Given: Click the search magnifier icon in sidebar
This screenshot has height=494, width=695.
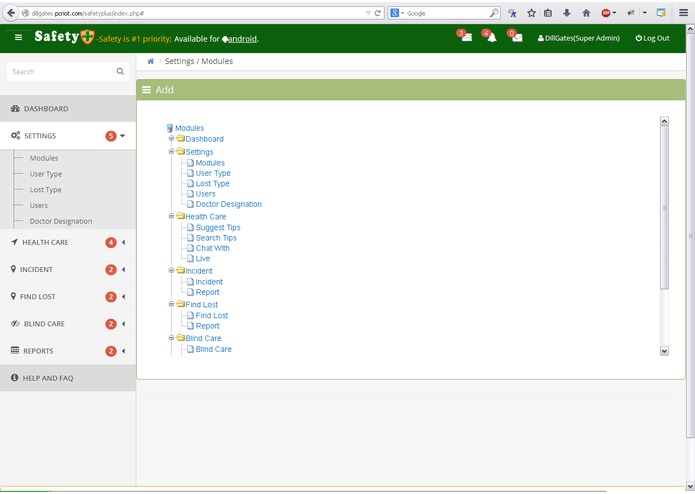Looking at the screenshot, I should (x=120, y=71).
